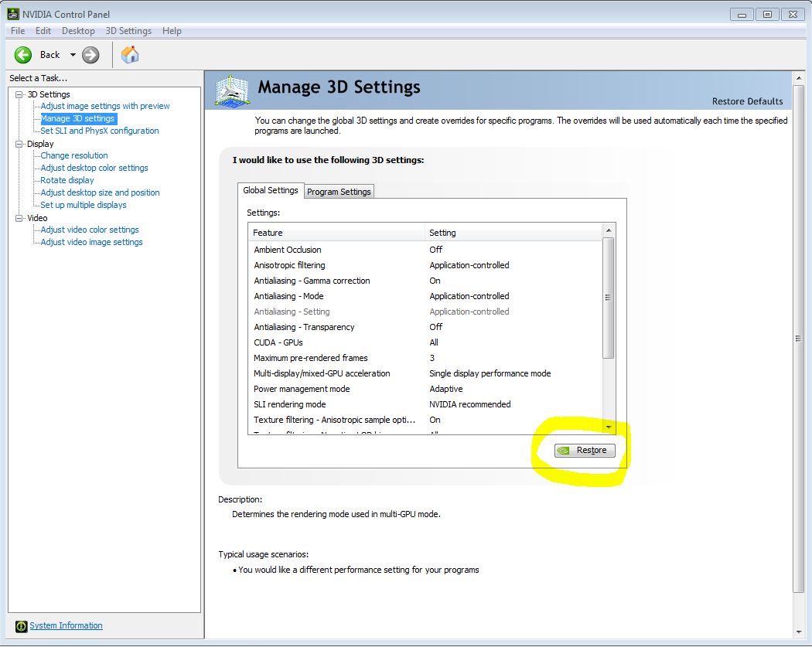Select Manage 3D settings in tree
This screenshot has height=647, width=812.
pos(77,118)
